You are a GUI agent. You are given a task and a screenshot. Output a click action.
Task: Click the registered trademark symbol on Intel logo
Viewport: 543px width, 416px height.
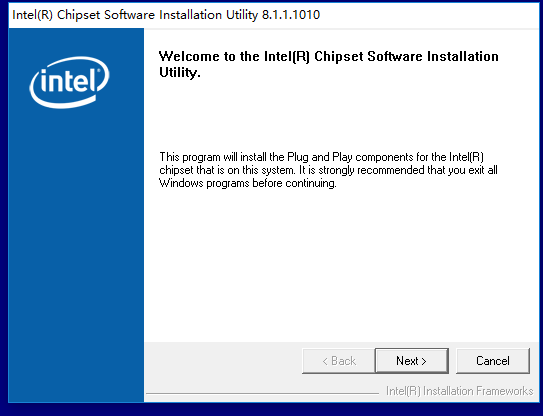click(98, 71)
